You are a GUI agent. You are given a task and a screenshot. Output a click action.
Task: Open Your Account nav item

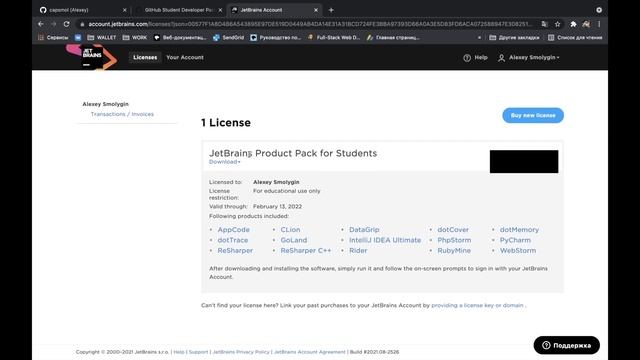(x=185, y=58)
